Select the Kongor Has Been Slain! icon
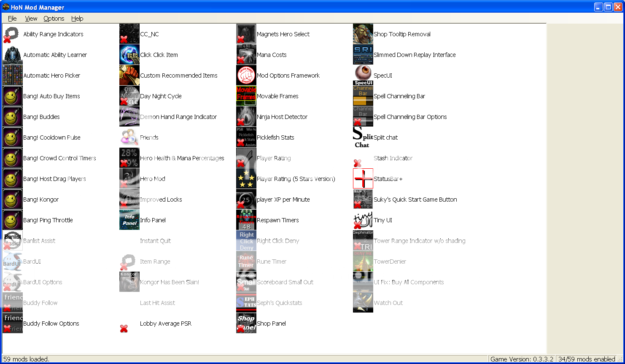The image size is (625, 364). pos(129,282)
